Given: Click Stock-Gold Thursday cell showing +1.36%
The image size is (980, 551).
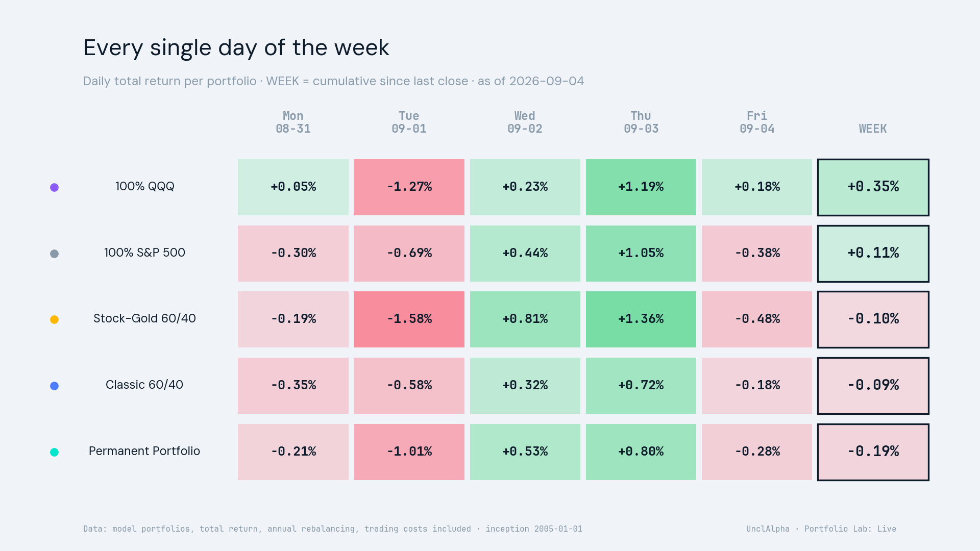Looking at the screenshot, I should pos(641,319).
